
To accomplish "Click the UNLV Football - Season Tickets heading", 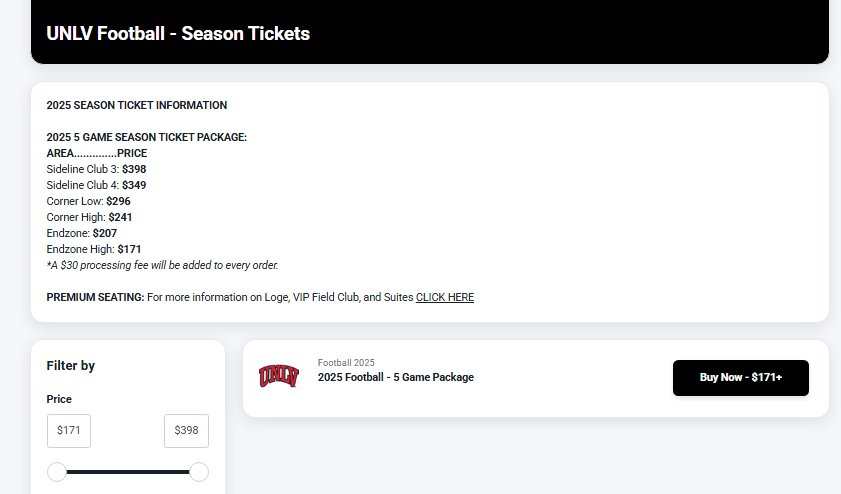I will click(x=178, y=33).
